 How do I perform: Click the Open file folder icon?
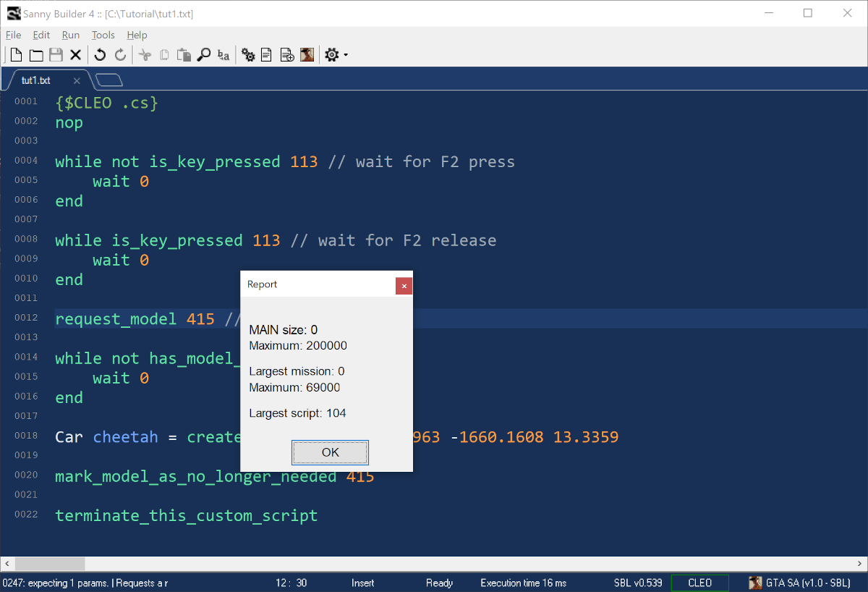tap(35, 55)
